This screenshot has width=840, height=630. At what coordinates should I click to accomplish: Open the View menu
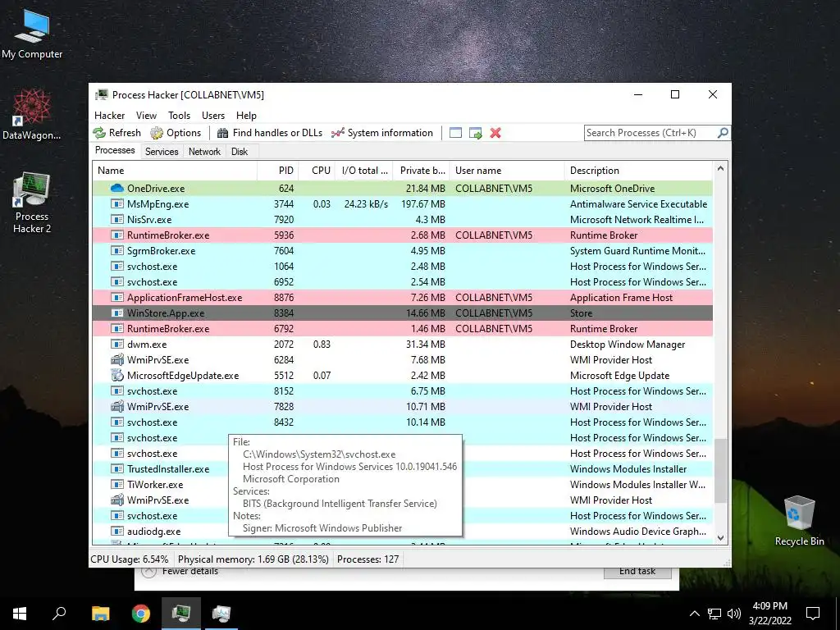tap(146, 116)
